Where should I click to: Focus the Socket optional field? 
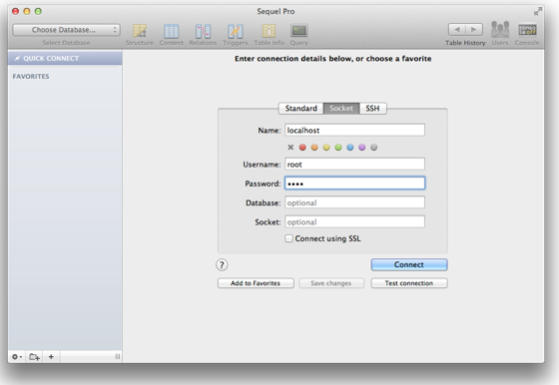click(355, 222)
